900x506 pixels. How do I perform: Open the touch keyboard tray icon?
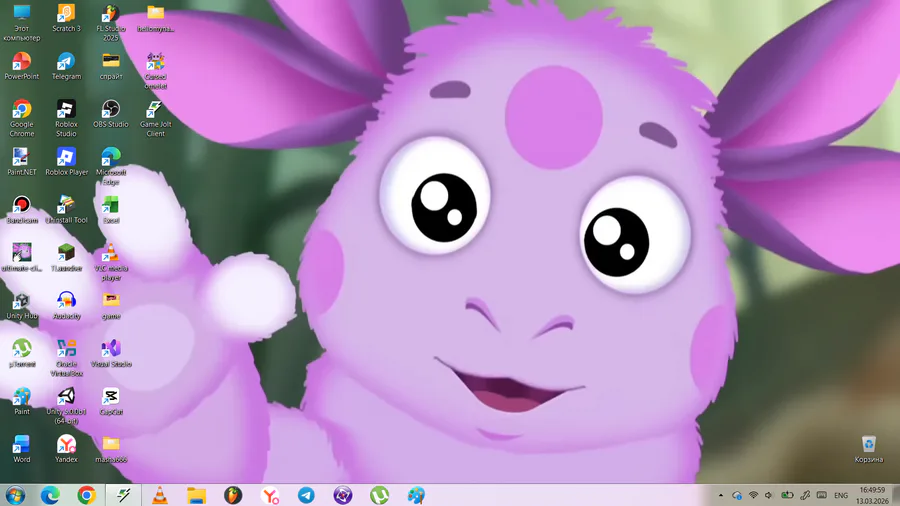822,495
